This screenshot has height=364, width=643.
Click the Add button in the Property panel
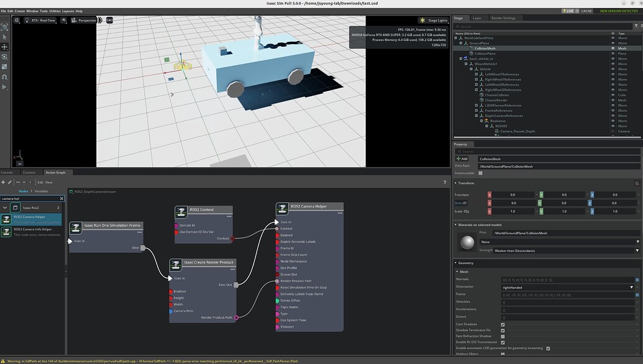462,158
